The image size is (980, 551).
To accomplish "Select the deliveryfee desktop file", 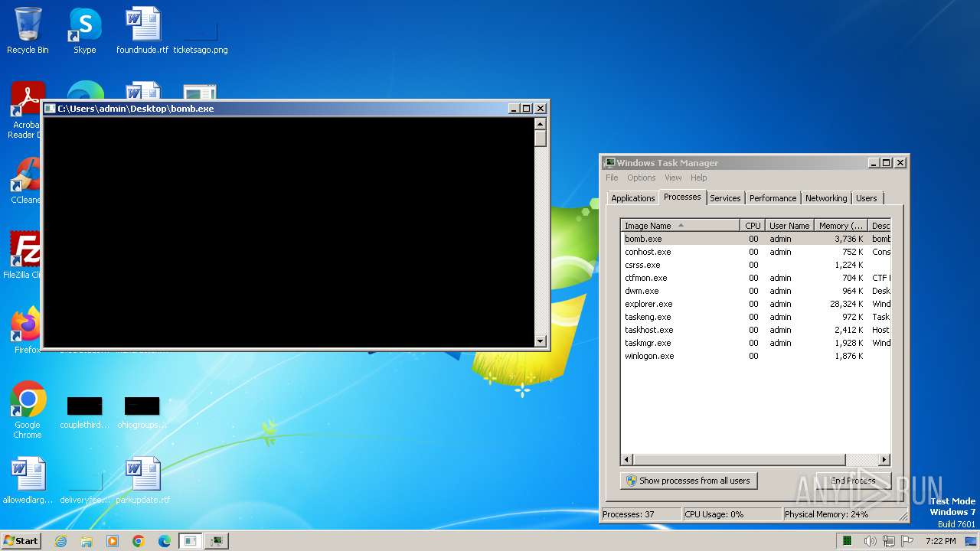I will (x=85, y=488).
